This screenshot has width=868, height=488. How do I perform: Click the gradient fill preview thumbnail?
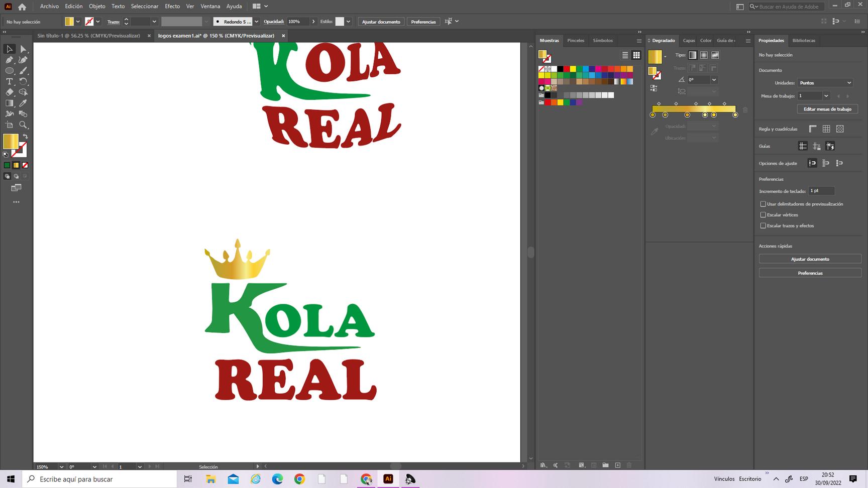click(655, 57)
